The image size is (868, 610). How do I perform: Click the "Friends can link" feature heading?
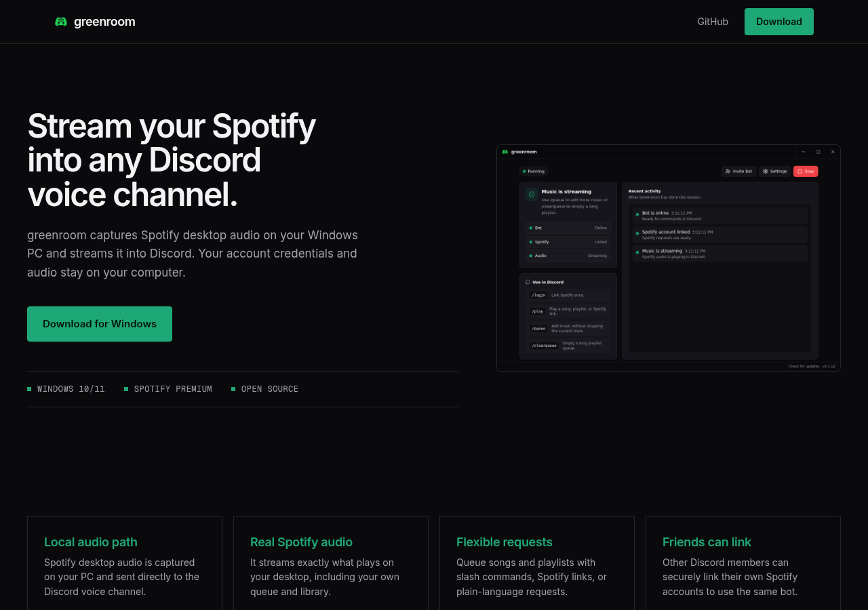(x=707, y=542)
